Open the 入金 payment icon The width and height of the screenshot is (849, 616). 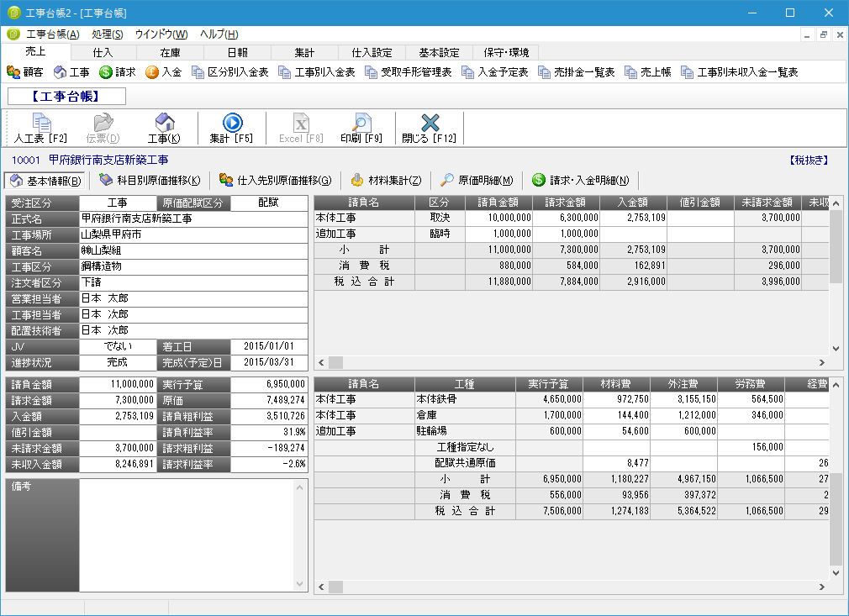click(x=164, y=72)
